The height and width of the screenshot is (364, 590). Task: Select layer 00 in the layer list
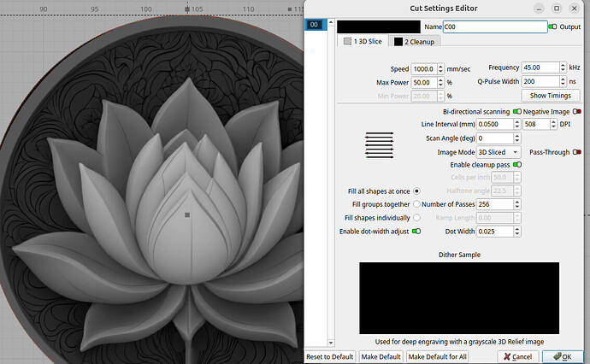click(315, 26)
